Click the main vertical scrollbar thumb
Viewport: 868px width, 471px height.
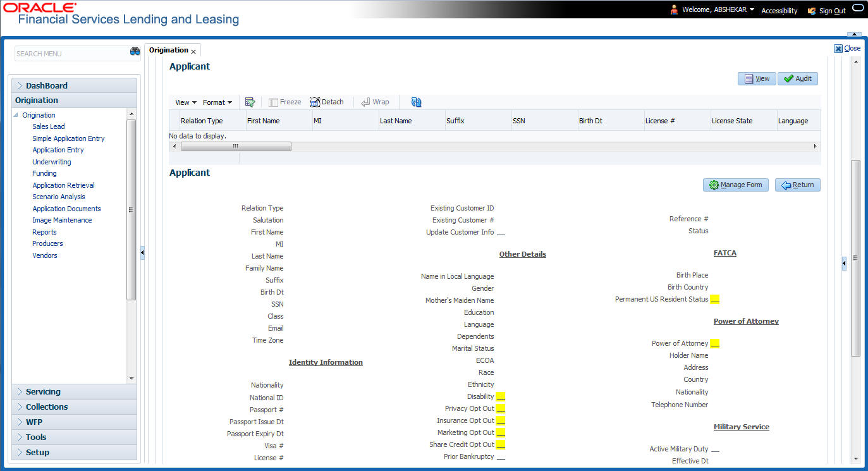[x=856, y=258]
